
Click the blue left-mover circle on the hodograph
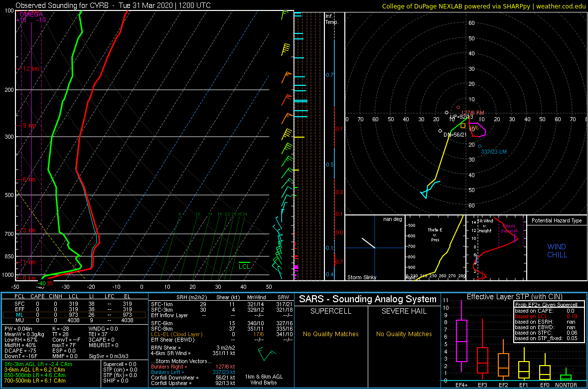(x=480, y=146)
